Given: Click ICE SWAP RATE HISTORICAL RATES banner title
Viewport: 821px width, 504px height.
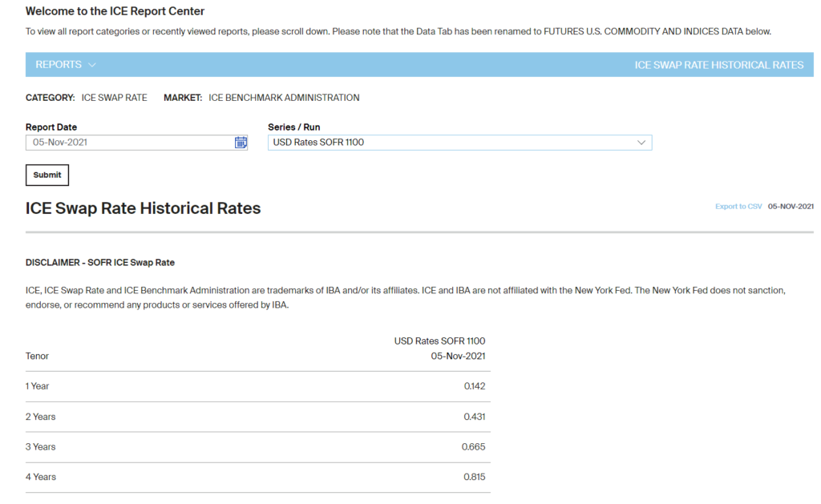Looking at the screenshot, I should click(x=719, y=65).
